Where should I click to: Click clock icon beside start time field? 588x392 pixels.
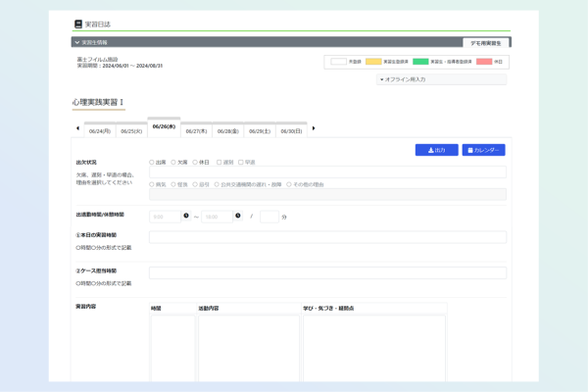(x=186, y=216)
